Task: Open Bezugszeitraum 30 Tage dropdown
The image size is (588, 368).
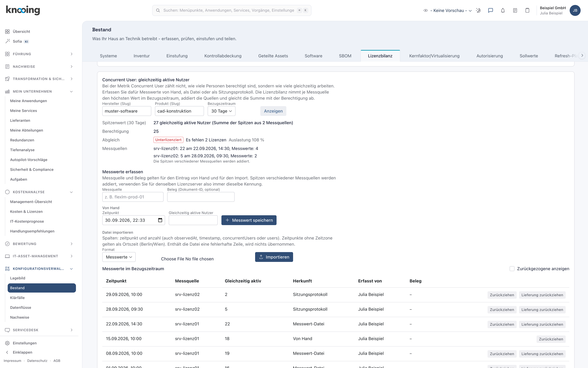Action: click(x=221, y=111)
